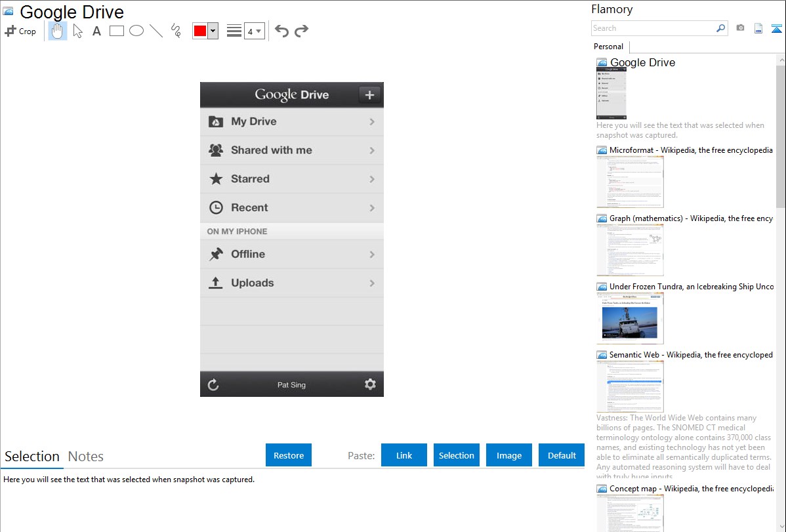Open the Concept map snapshot thumbnail
This screenshot has width=786, height=532.
tap(630, 513)
